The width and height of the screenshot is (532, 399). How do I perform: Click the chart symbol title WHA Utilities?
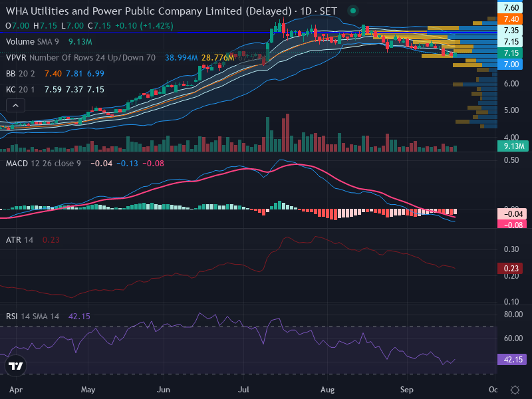[x=148, y=11]
